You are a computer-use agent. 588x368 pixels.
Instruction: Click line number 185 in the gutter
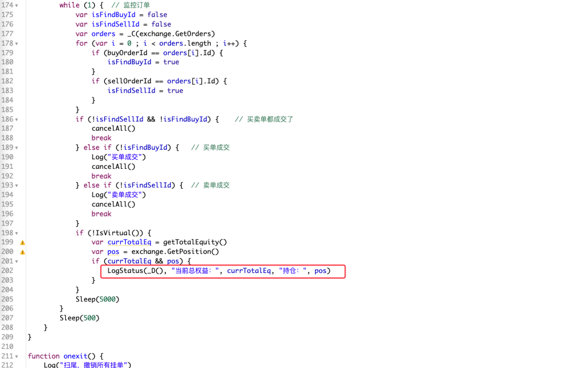pos(7,110)
